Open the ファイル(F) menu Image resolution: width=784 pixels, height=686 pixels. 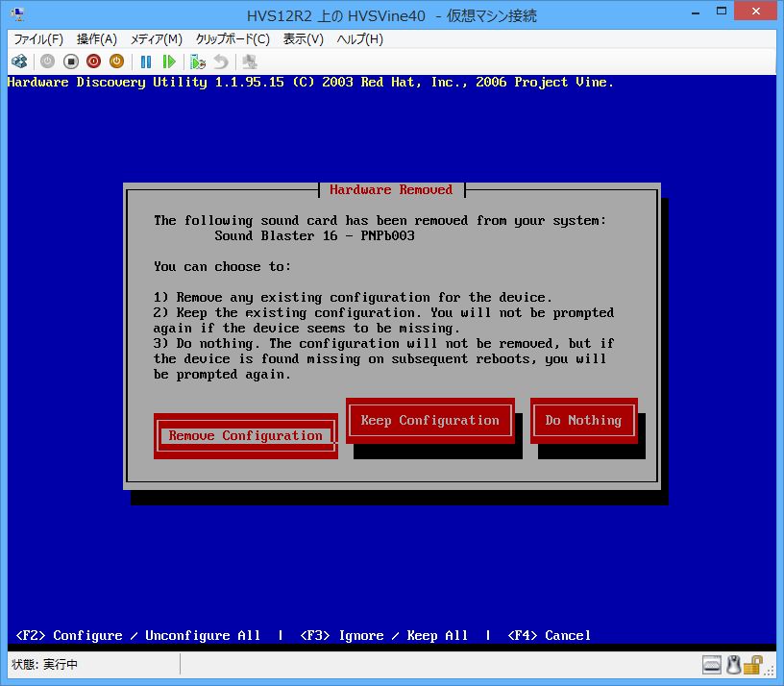click(x=38, y=39)
